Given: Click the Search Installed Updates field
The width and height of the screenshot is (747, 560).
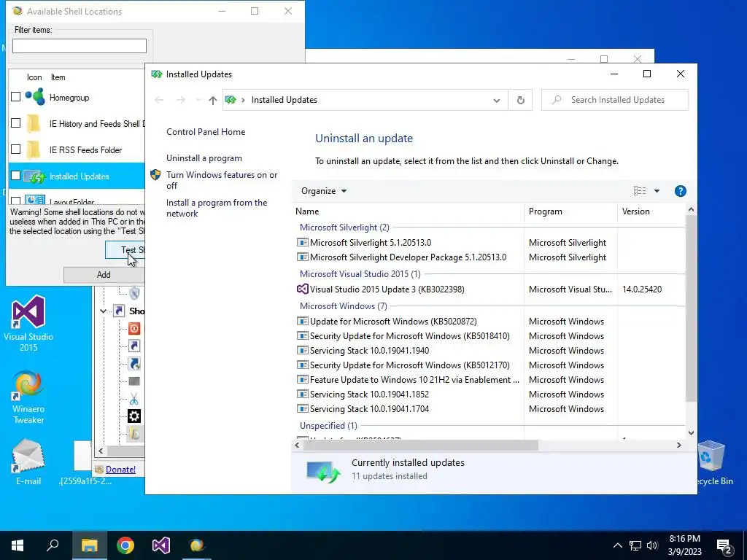Looking at the screenshot, I should click(614, 100).
